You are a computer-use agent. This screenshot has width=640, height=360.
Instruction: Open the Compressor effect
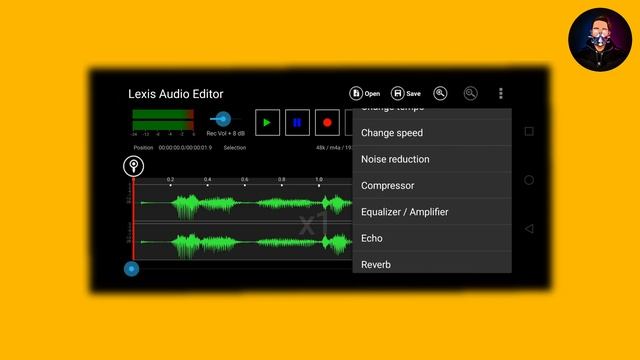(432, 185)
